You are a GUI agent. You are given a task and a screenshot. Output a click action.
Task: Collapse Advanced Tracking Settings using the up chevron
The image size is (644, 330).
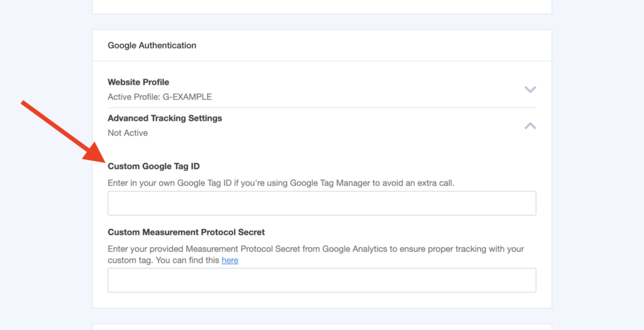pyautogui.click(x=530, y=126)
